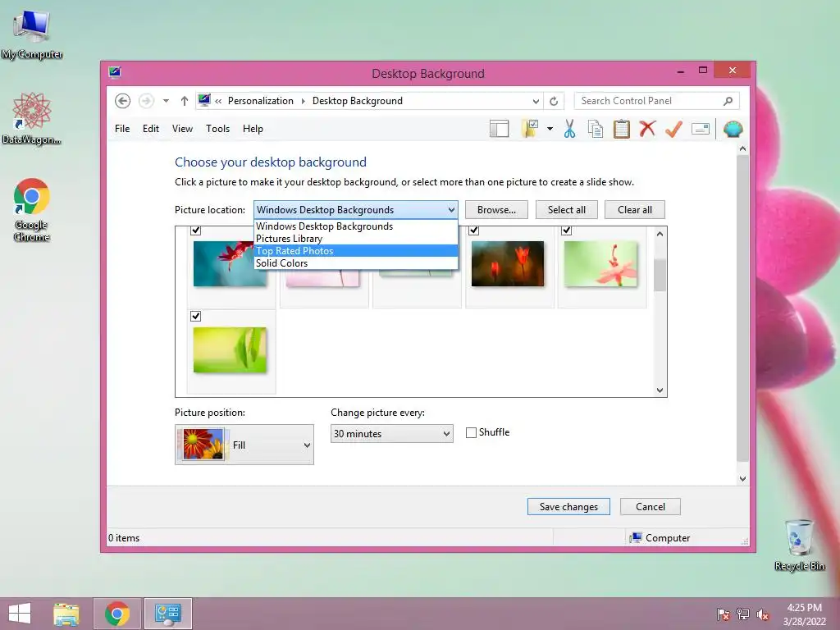The width and height of the screenshot is (840, 630).
Task: Open File Explorer from the taskbar
Action: tap(66, 614)
